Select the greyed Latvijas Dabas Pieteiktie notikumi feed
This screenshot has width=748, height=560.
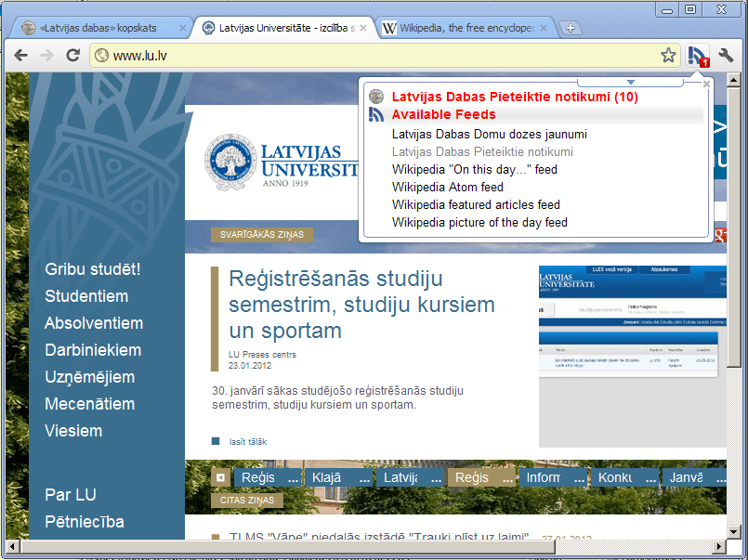(482, 151)
